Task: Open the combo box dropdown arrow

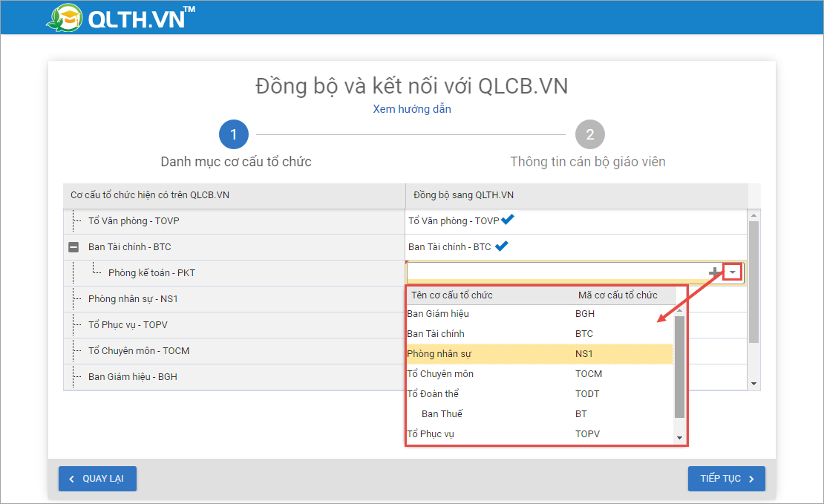Action: coord(732,272)
